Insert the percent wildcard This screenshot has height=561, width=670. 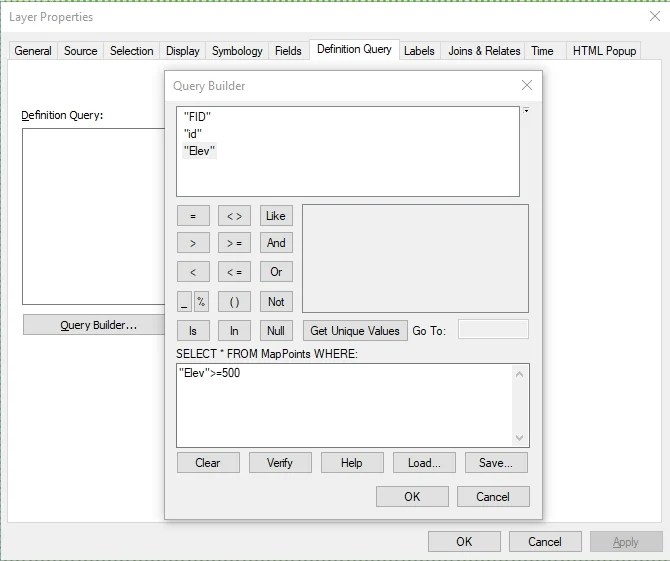pyautogui.click(x=201, y=302)
